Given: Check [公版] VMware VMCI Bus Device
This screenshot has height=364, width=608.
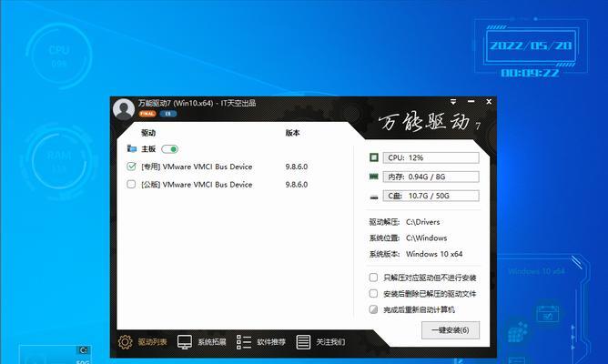Looking at the screenshot, I should click(x=131, y=184).
